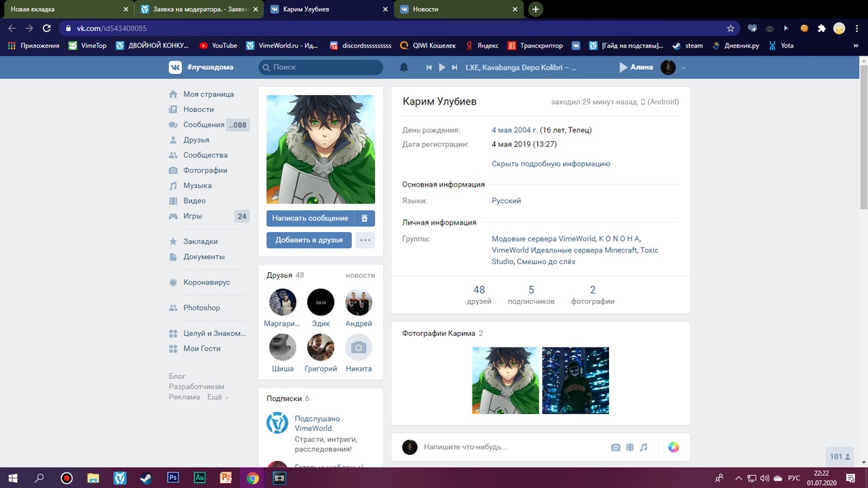Screen dimensions: 868x488
Task: Open Моя страница in left menu
Action: pyautogui.click(x=208, y=94)
